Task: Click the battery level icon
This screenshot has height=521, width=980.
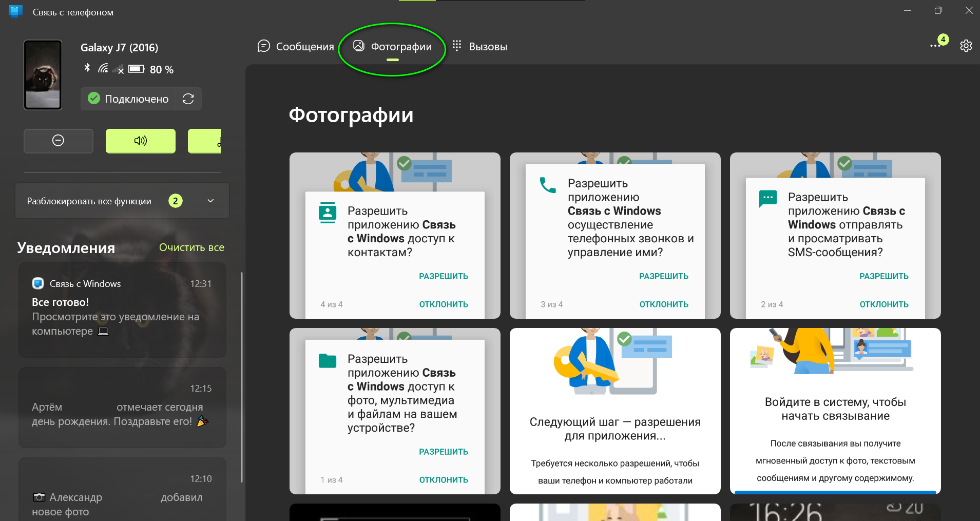Action: 137,69
